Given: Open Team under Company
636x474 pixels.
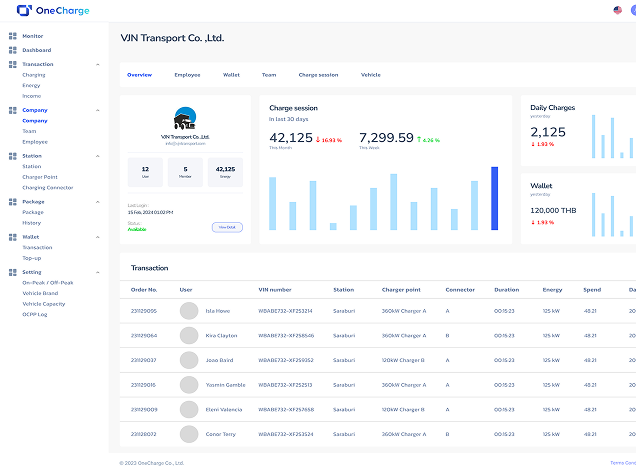Looking at the screenshot, I should [x=29, y=131].
